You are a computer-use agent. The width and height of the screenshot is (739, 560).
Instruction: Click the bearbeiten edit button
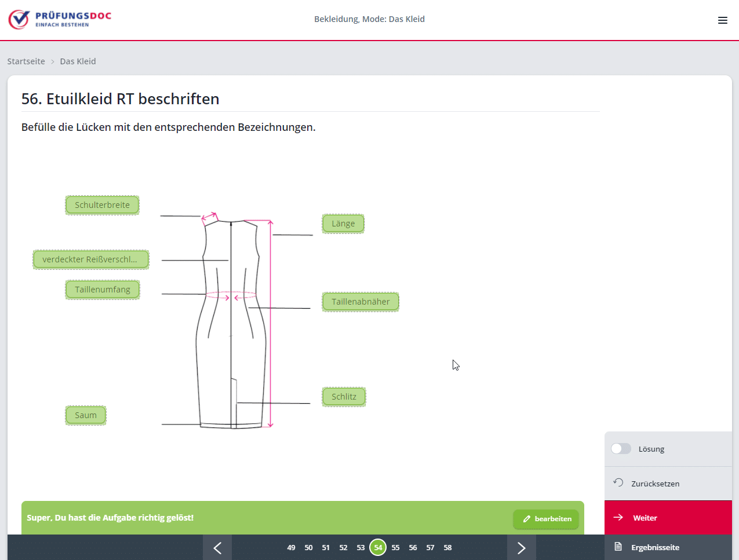pos(546,519)
